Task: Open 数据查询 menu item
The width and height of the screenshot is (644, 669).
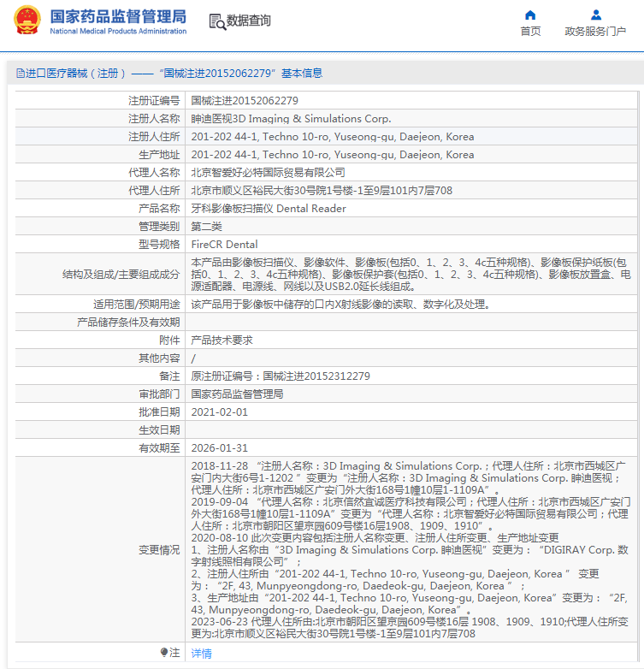Action: [x=248, y=21]
